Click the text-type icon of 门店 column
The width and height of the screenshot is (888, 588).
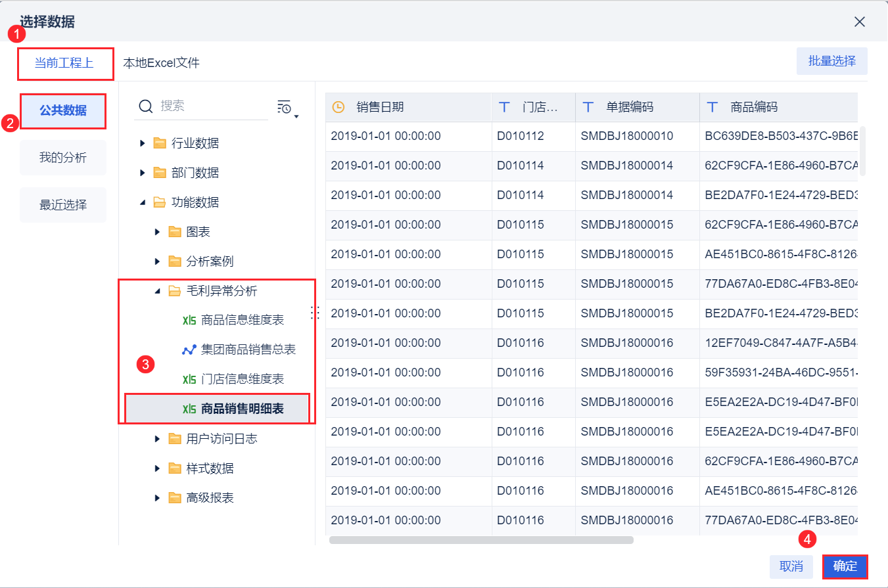tap(505, 107)
